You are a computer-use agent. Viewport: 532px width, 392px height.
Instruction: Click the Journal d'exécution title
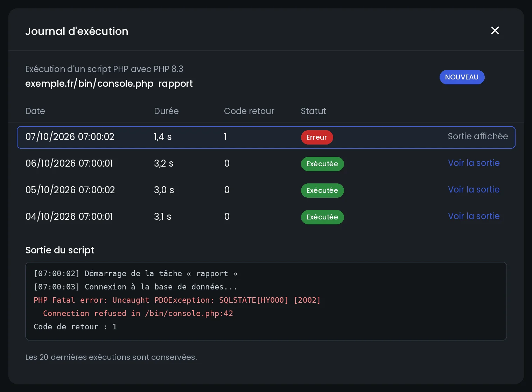click(x=77, y=31)
